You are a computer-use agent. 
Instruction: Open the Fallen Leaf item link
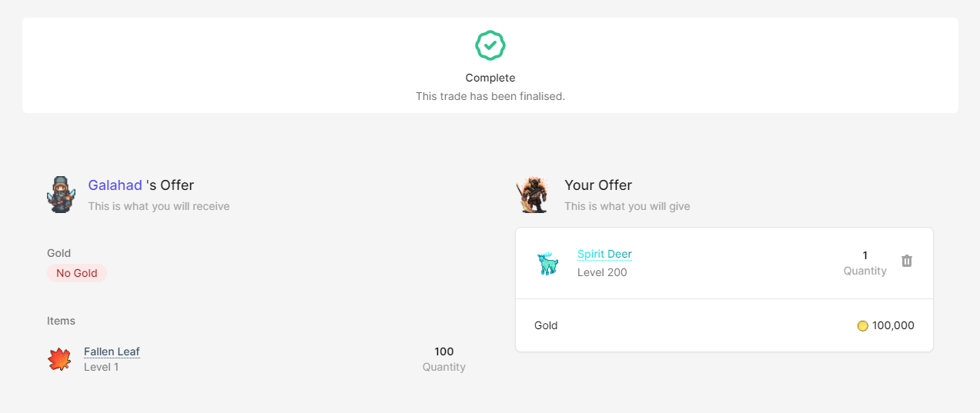pyautogui.click(x=112, y=351)
